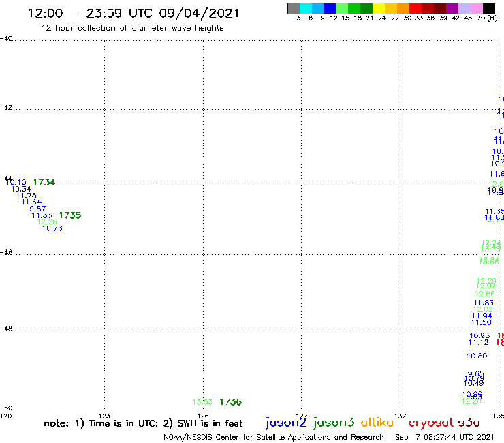Viewport: 504px width, 443px height.
Task: Click the longitude axis label '123'
Action: pyautogui.click(x=104, y=416)
